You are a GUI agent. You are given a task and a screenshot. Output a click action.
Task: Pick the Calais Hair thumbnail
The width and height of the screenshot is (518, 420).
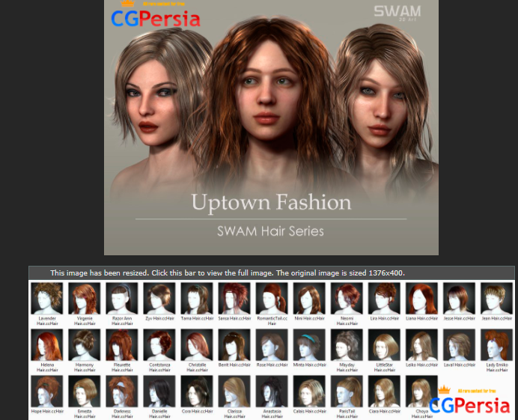tap(309, 392)
